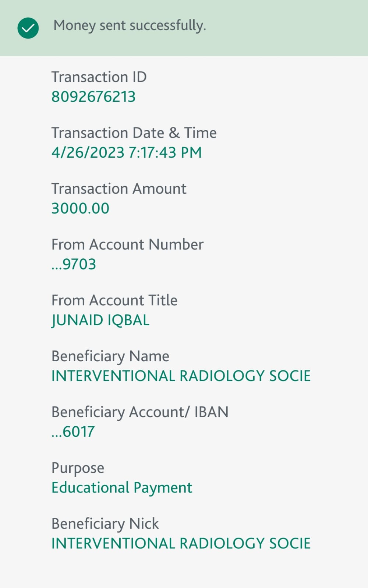Viewport: 368px width, 588px height.
Task: Select the value under Beneficiary Nick
Action: point(181,544)
